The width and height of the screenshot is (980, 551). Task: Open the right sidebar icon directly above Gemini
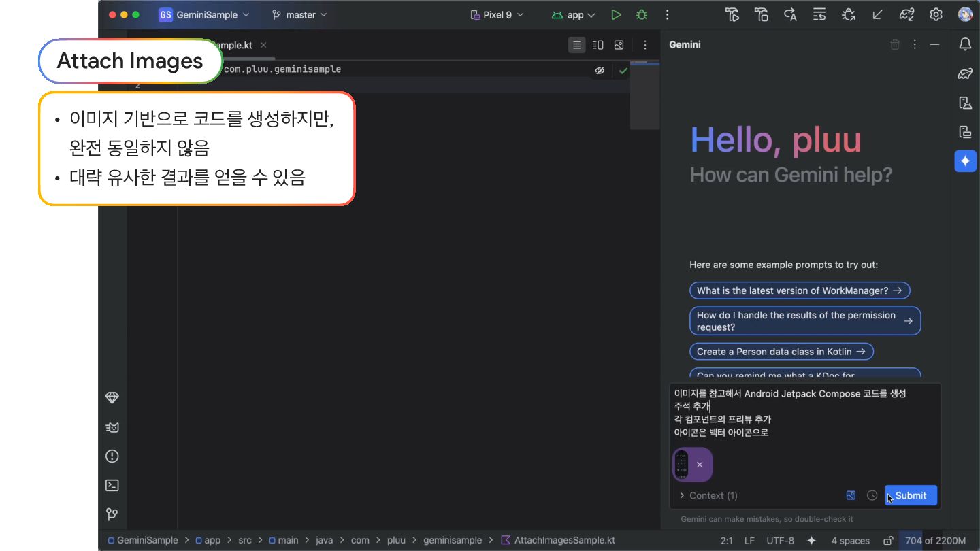point(965,132)
